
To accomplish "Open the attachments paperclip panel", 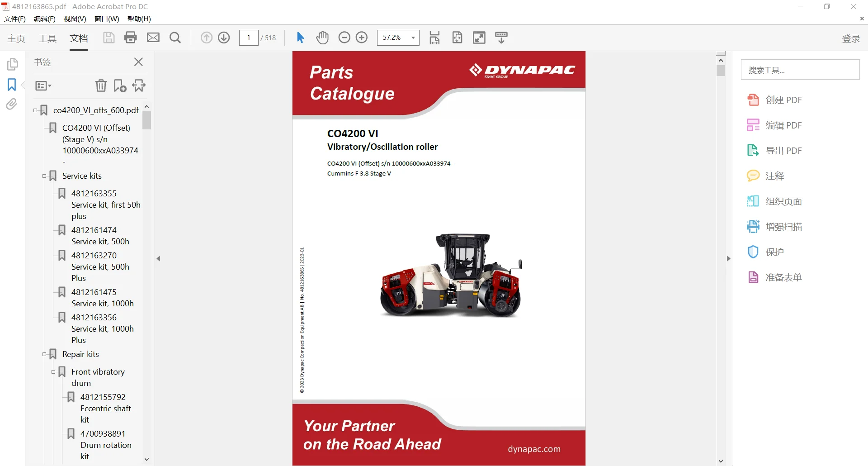I will coord(12,105).
